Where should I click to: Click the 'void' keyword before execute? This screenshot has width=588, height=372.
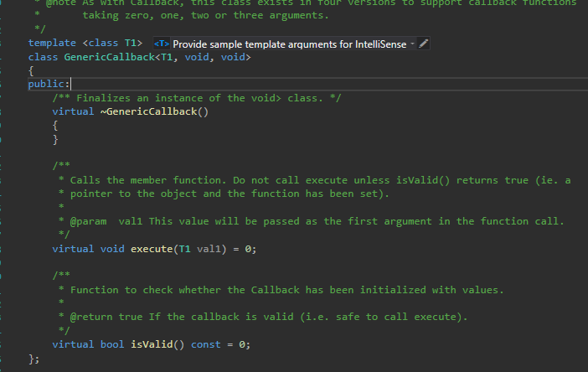[112, 249]
